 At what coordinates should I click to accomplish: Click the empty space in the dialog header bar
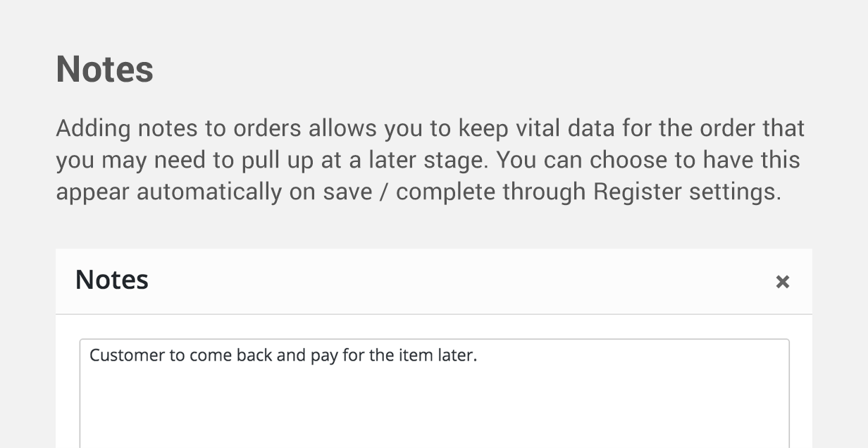pos(458,281)
